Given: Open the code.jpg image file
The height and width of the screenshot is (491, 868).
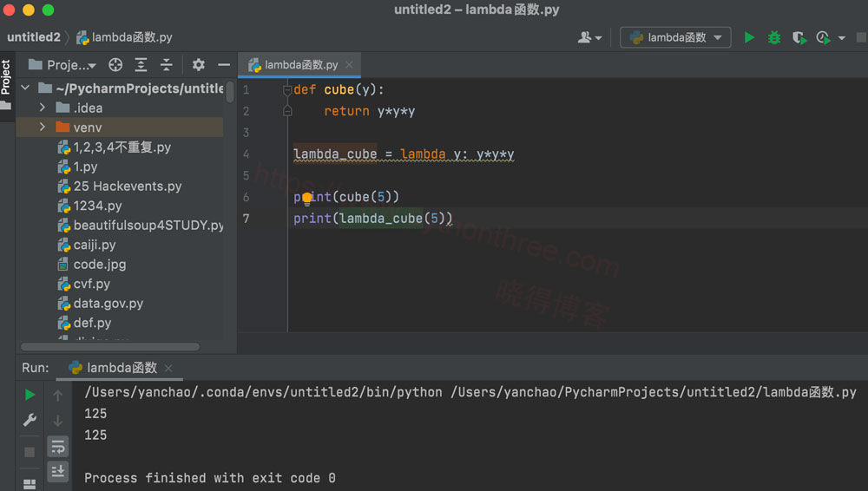Looking at the screenshot, I should click(92, 264).
